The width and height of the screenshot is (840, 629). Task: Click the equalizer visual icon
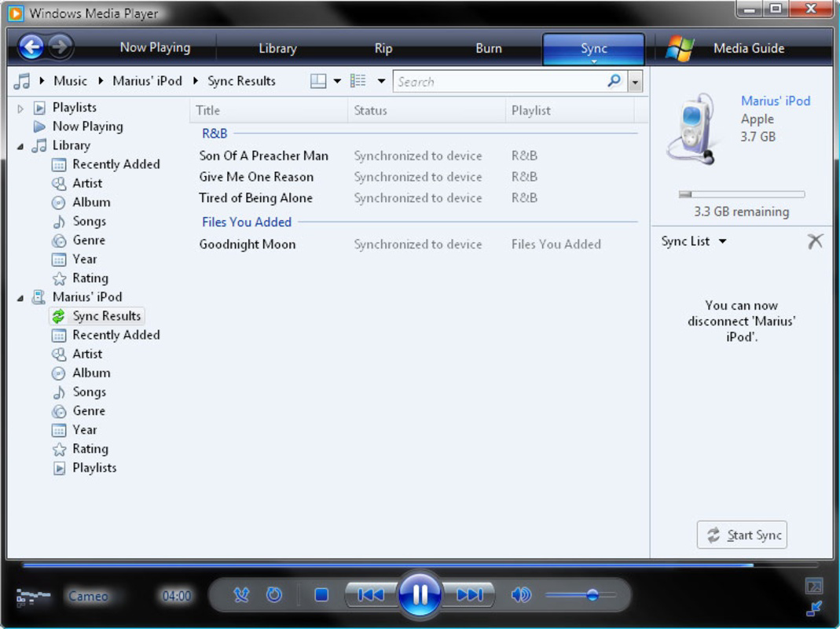[32, 596]
